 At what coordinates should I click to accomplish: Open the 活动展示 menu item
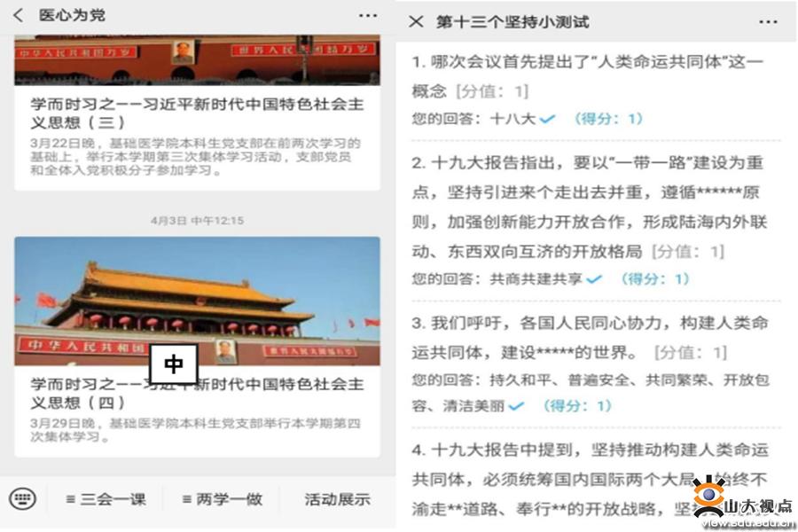point(337,499)
